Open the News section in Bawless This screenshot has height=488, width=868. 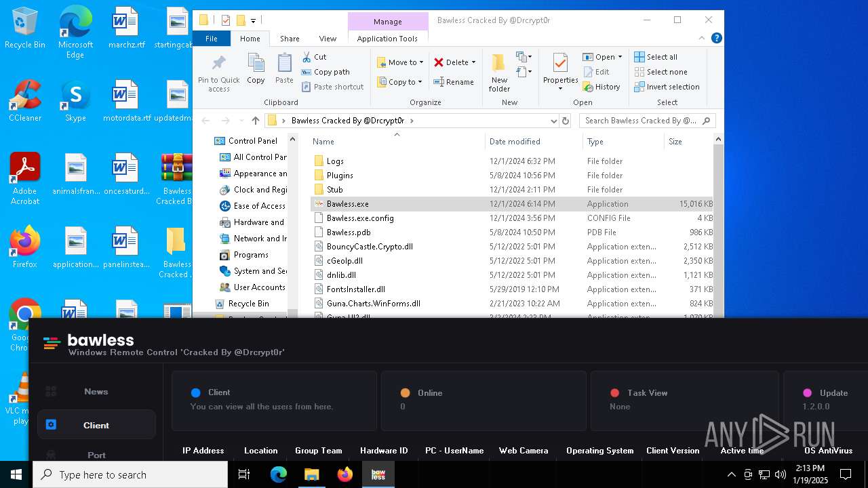96,392
